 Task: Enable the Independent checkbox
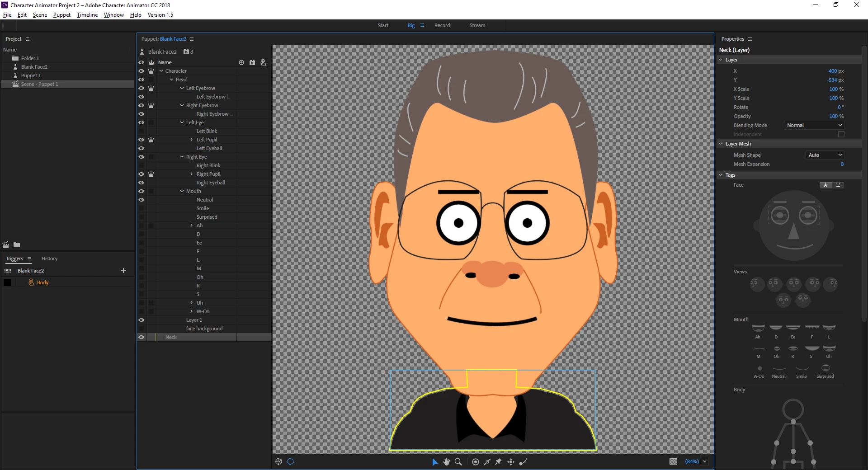[x=841, y=134]
